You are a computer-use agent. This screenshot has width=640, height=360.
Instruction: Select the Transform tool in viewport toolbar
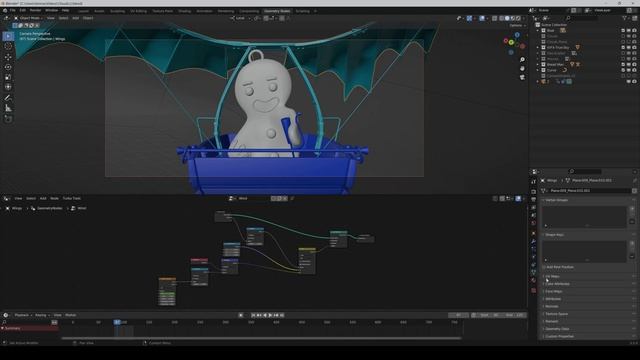tap(8, 87)
